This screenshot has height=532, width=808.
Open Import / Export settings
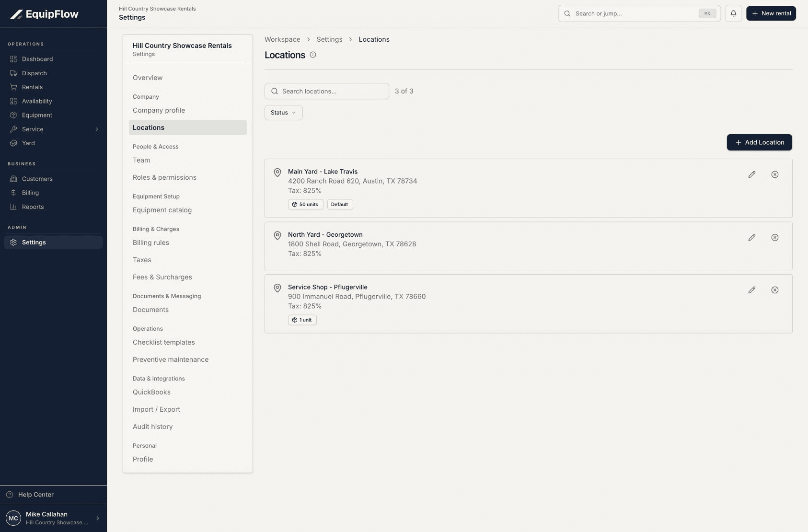[187, 409]
